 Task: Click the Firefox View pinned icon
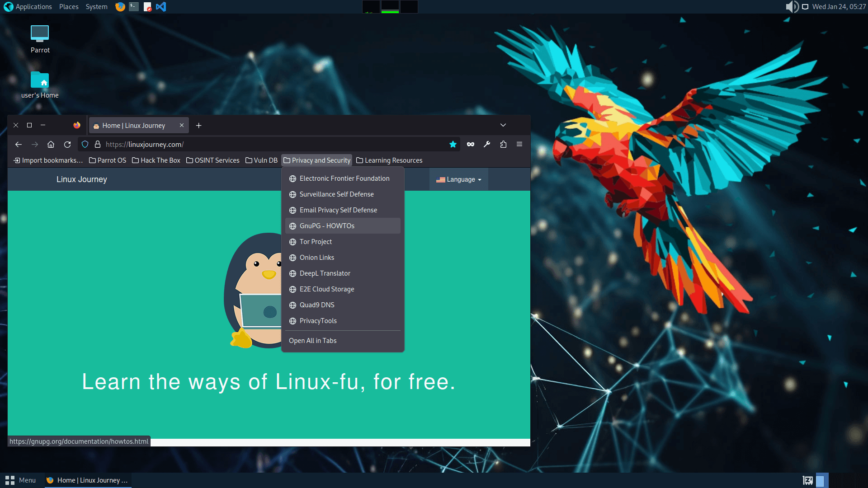click(x=77, y=125)
